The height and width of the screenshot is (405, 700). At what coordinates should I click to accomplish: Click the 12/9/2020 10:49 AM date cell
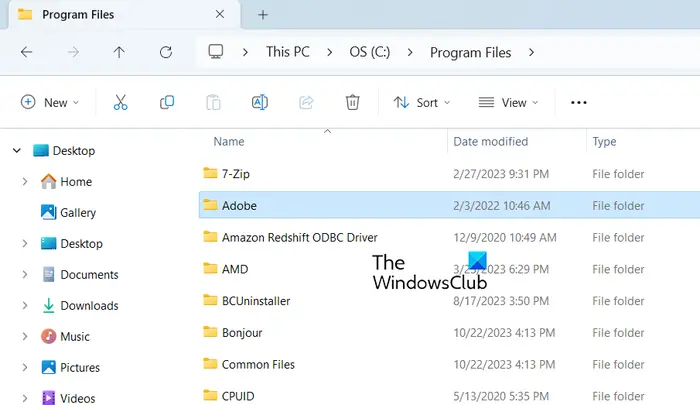pos(505,237)
